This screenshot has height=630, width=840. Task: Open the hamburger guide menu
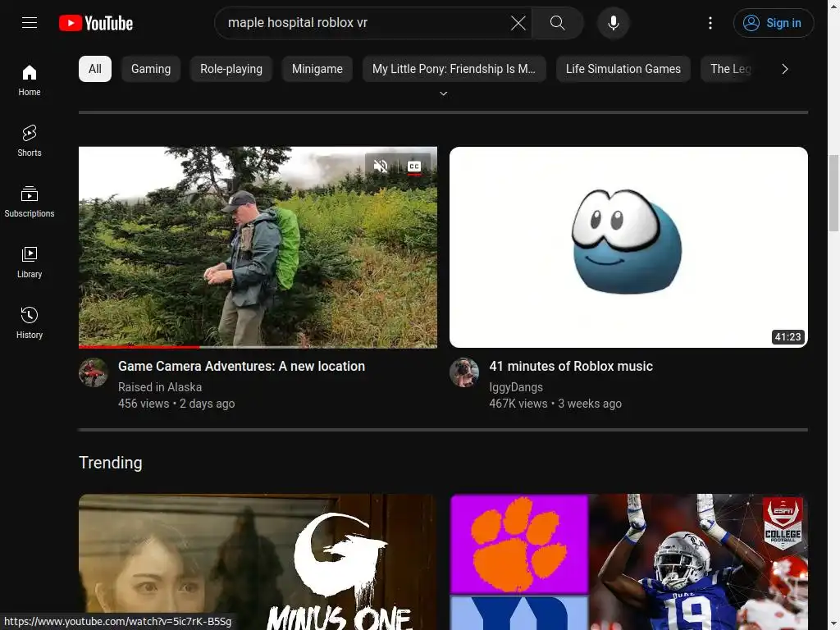pos(30,22)
